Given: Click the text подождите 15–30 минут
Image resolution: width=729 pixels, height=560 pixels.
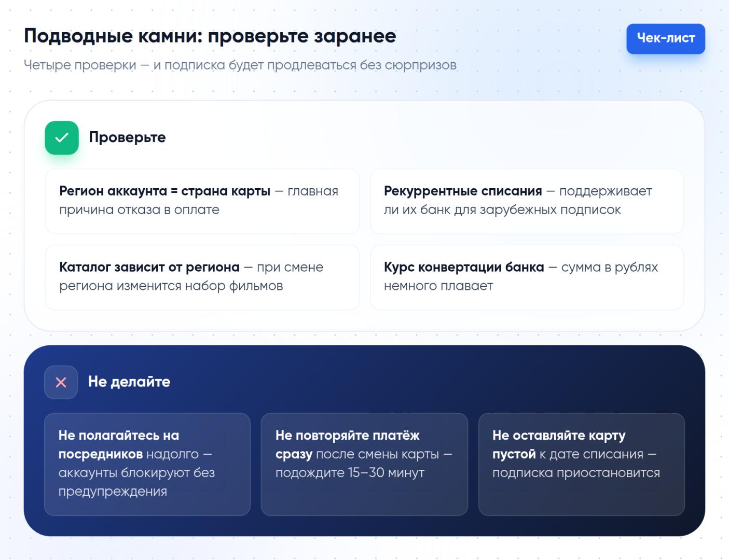Looking at the screenshot, I should [x=350, y=473].
